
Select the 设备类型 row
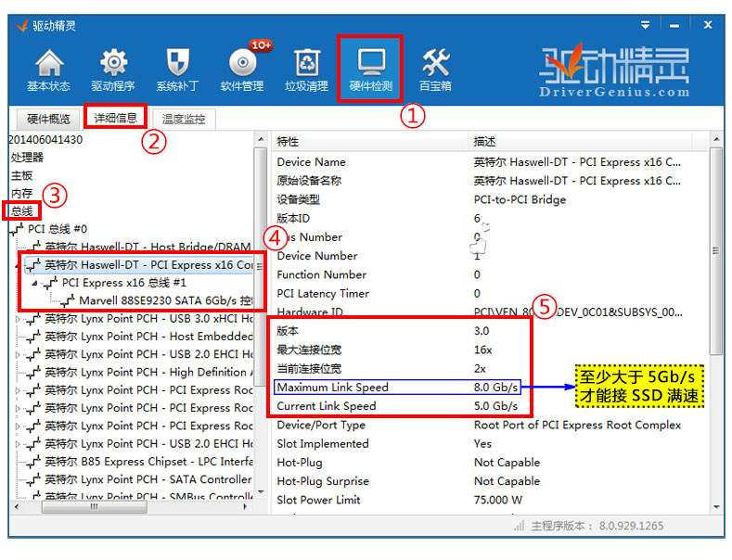(x=489, y=199)
